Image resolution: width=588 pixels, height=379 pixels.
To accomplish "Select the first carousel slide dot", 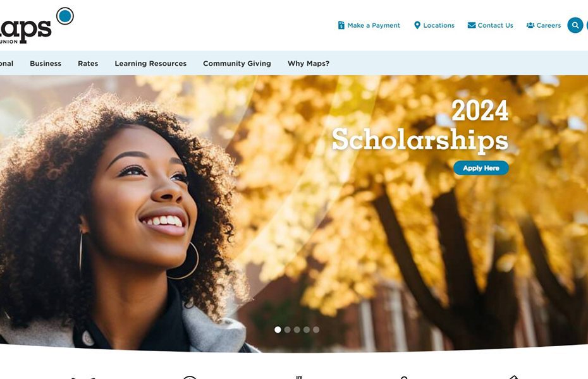I will click(278, 330).
